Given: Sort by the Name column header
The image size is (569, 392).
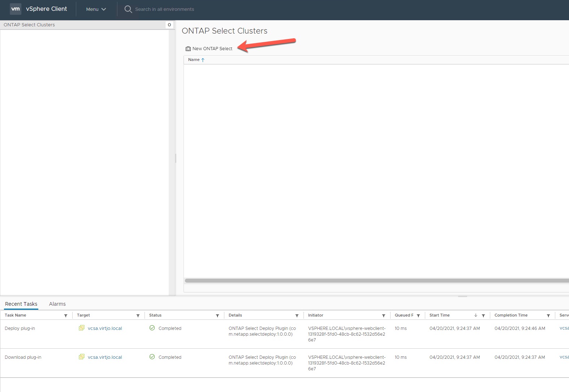Looking at the screenshot, I should pyautogui.click(x=194, y=60).
